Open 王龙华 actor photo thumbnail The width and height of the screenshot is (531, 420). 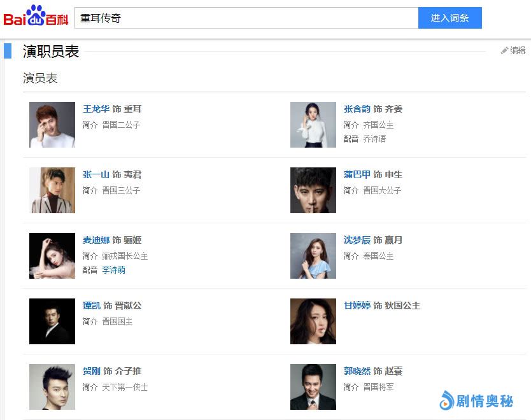(52, 125)
